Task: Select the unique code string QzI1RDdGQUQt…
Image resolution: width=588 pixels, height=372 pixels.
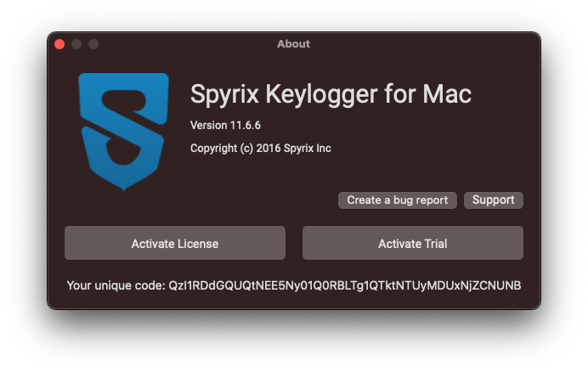Action: (x=345, y=285)
